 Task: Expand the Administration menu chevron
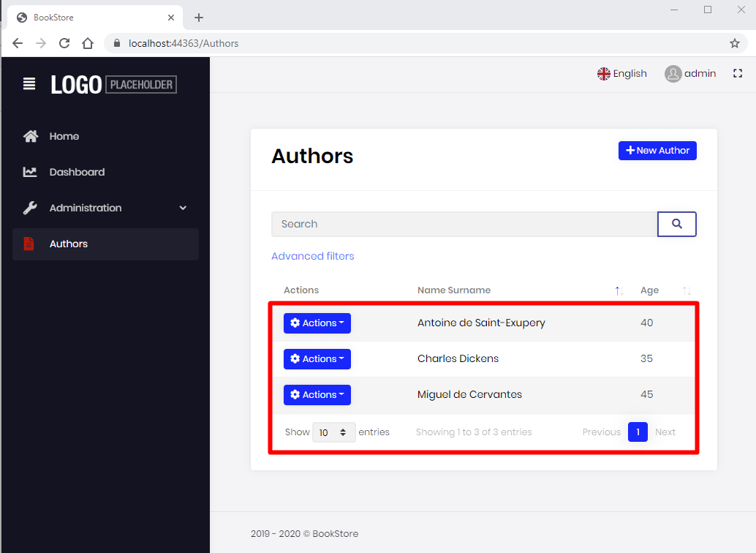tap(183, 208)
